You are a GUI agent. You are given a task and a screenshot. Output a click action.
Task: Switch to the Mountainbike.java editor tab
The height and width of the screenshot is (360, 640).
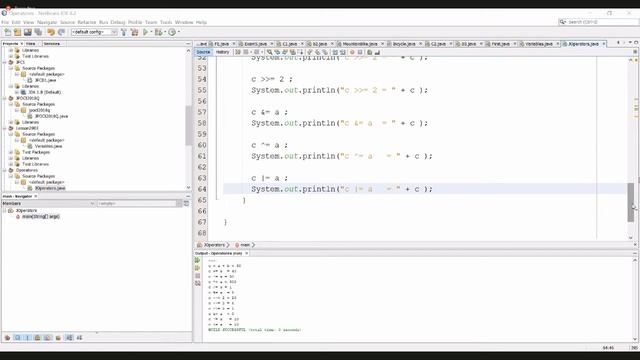click(360, 44)
